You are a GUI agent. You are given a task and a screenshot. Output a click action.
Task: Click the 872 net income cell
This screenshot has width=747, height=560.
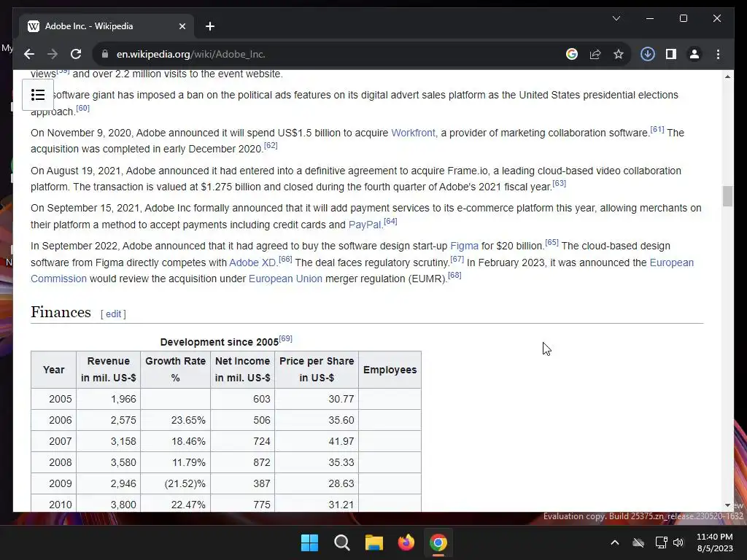click(242, 462)
